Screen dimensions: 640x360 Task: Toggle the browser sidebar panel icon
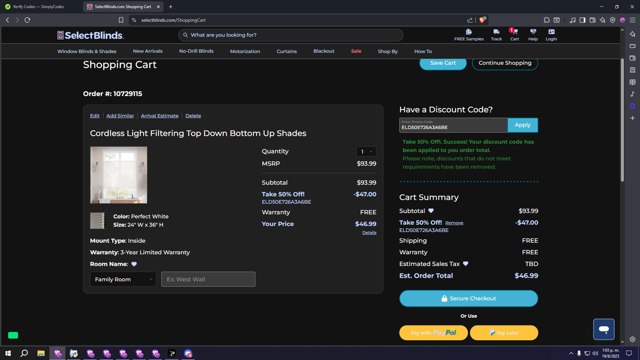pyautogui.click(x=582, y=20)
